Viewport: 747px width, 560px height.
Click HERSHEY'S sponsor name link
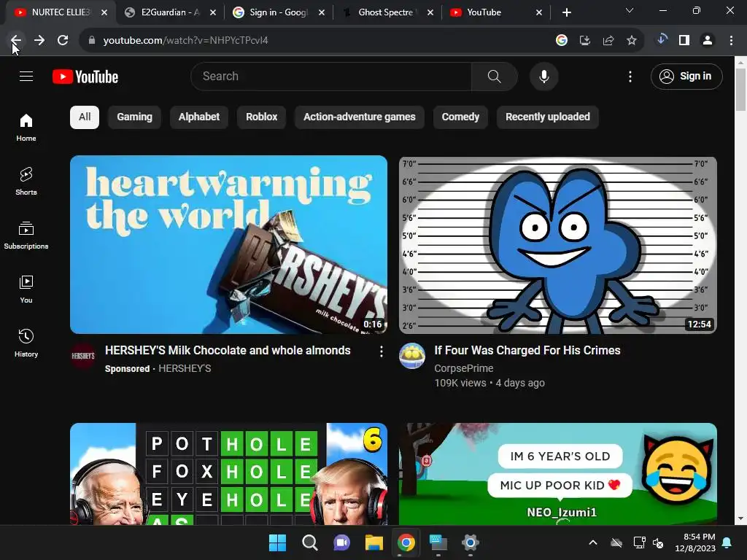[x=185, y=368]
